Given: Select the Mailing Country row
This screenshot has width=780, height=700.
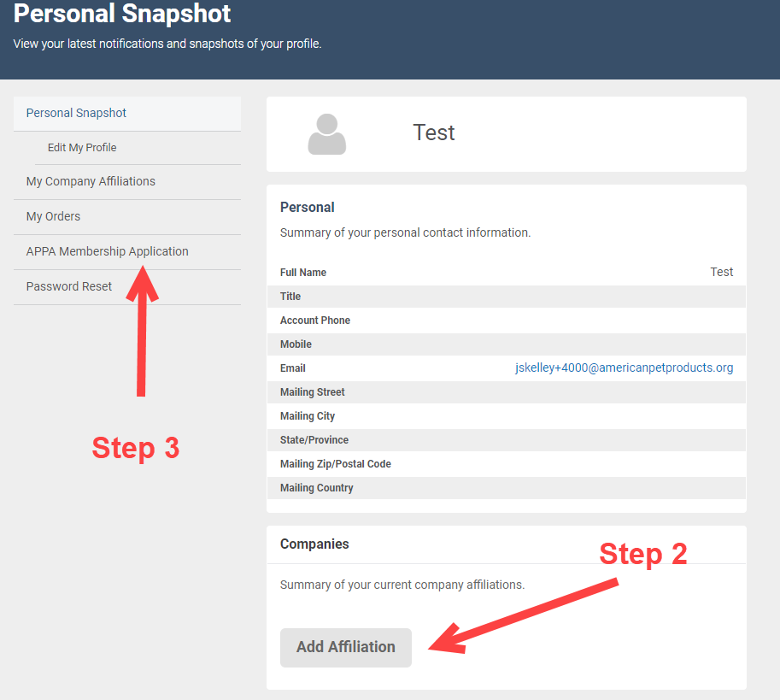Looking at the screenshot, I should [x=506, y=488].
